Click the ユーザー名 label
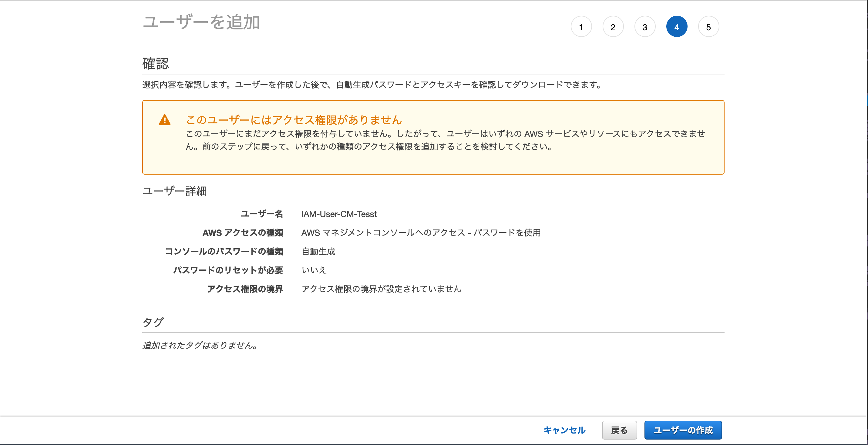This screenshot has width=868, height=445. tap(262, 214)
